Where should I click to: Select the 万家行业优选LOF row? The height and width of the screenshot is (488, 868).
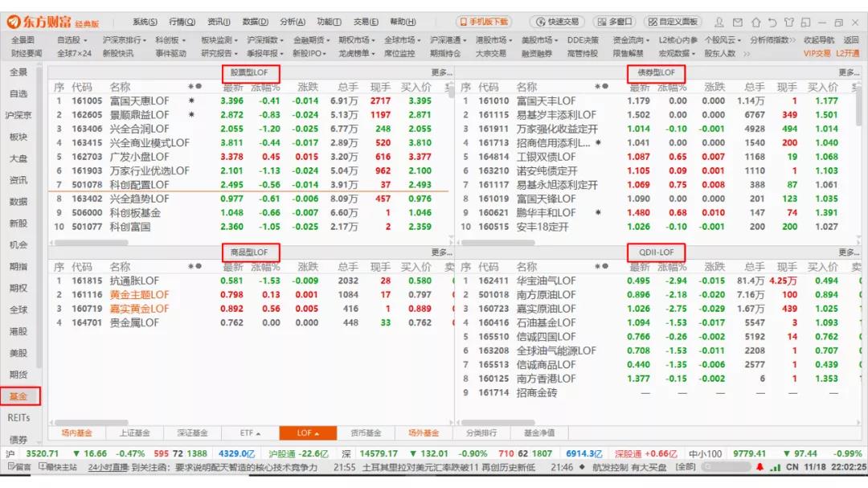pos(249,170)
